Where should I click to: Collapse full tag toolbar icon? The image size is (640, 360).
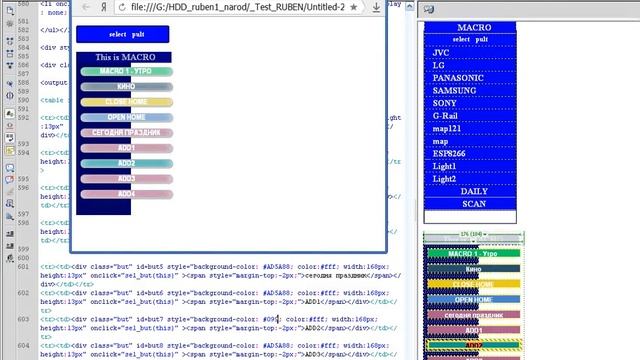point(10,41)
